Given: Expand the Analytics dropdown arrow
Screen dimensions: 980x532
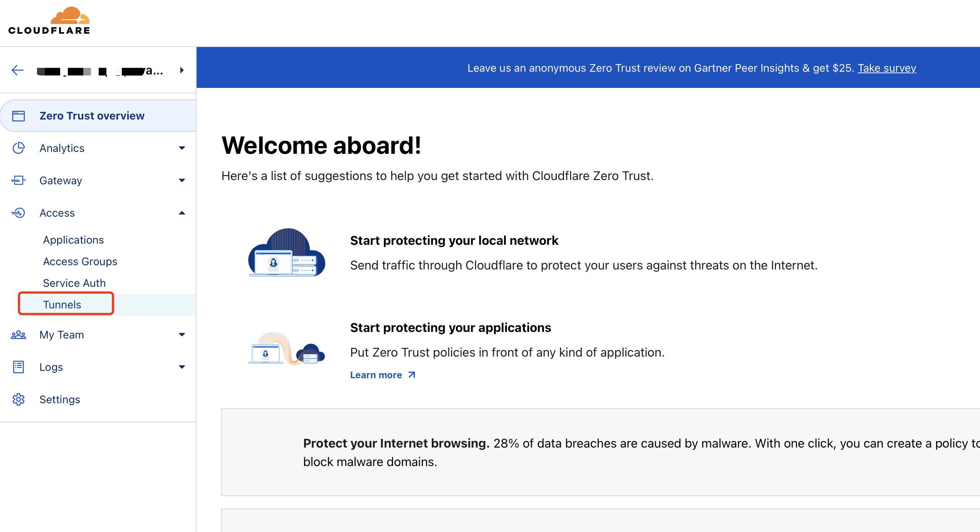Looking at the screenshot, I should 182,148.
